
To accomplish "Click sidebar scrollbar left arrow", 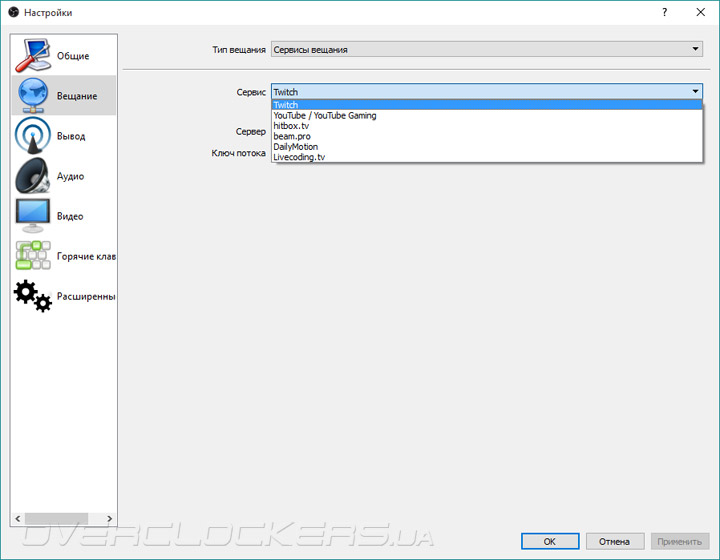I will [17, 519].
